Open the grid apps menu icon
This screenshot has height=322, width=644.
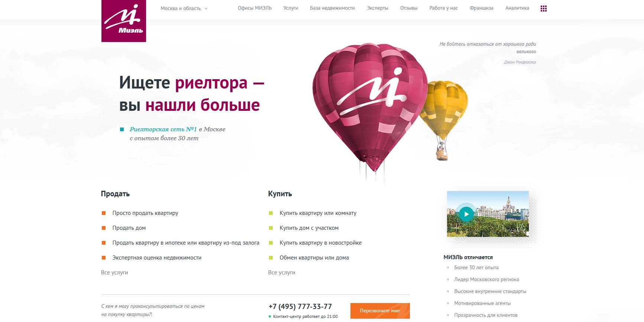click(543, 9)
